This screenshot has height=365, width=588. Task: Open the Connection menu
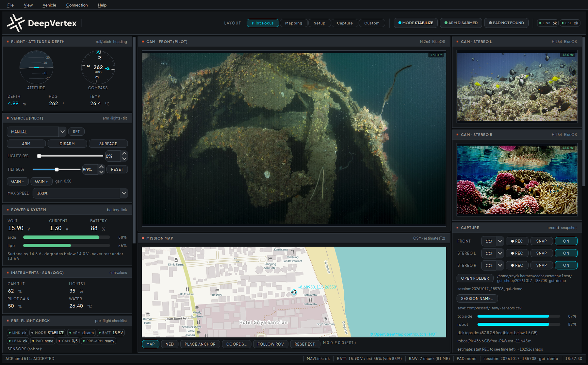pos(77,5)
